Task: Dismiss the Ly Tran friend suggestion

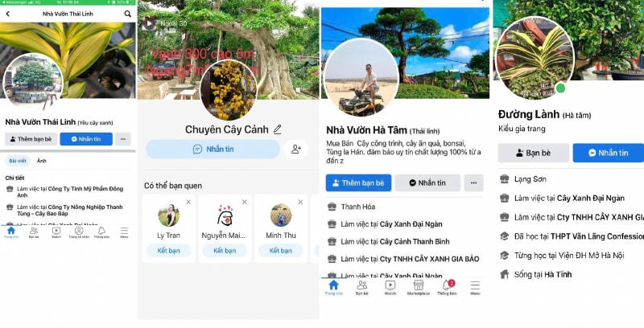Action: (x=188, y=202)
